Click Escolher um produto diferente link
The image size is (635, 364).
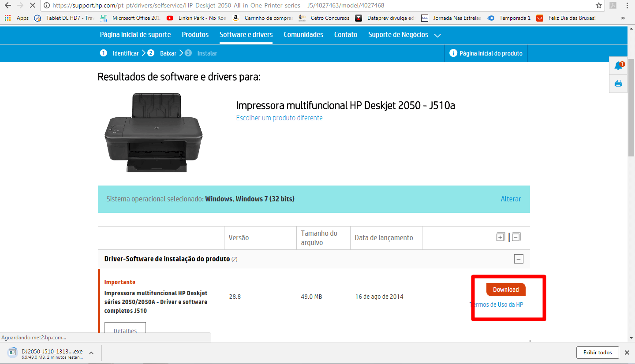click(x=279, y=118)
